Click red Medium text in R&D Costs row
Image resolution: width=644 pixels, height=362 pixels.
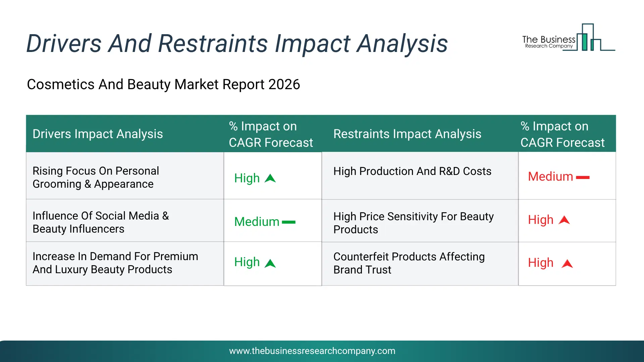550,177
